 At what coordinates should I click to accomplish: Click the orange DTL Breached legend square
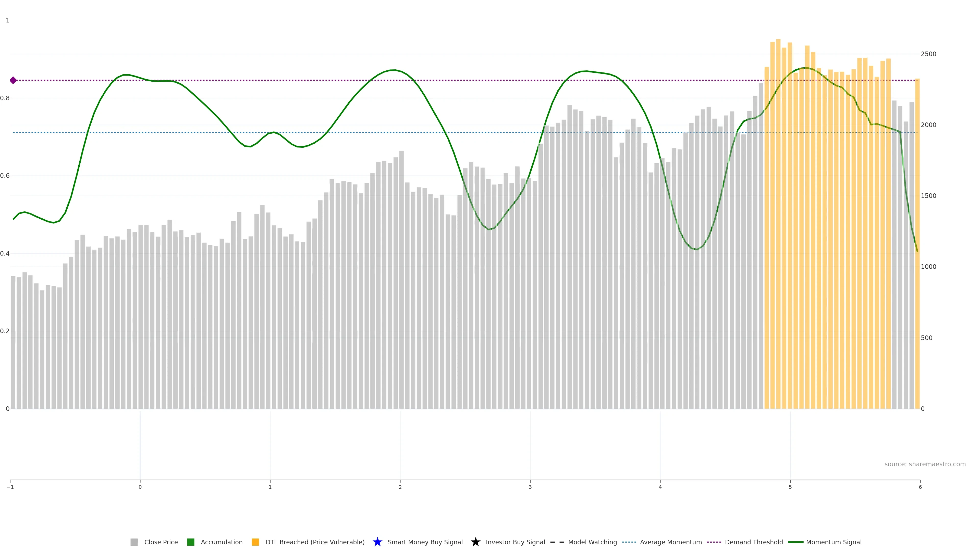click(x=256, y=542)
